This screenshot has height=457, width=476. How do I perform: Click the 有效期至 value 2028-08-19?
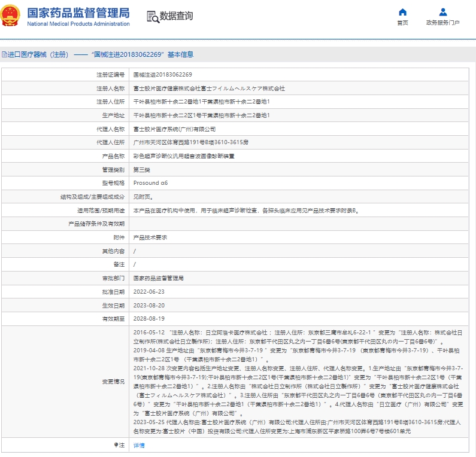point(148,319)
